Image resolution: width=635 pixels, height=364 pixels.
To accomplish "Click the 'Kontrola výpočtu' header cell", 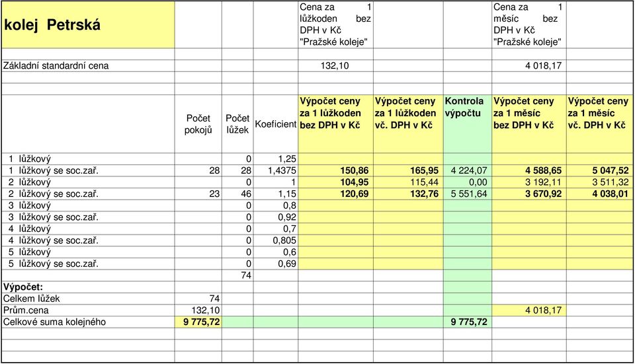I will [468, 124].
